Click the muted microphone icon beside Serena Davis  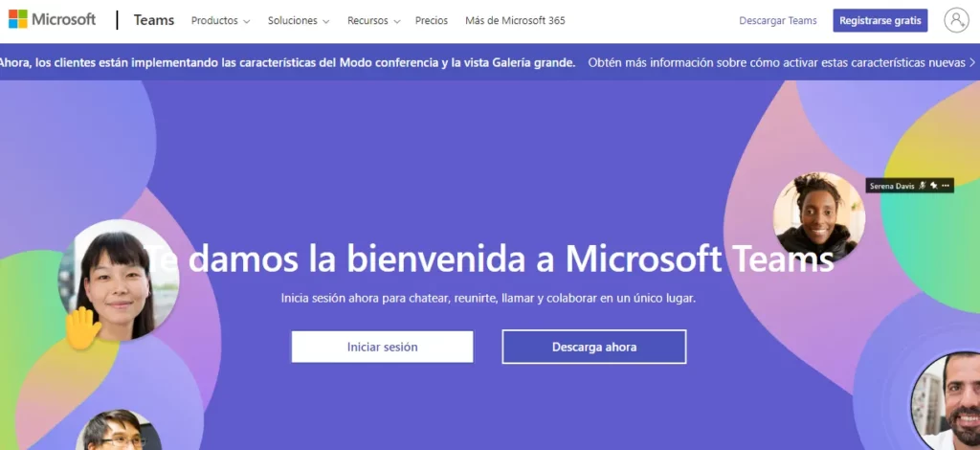[x=922, y=186]
